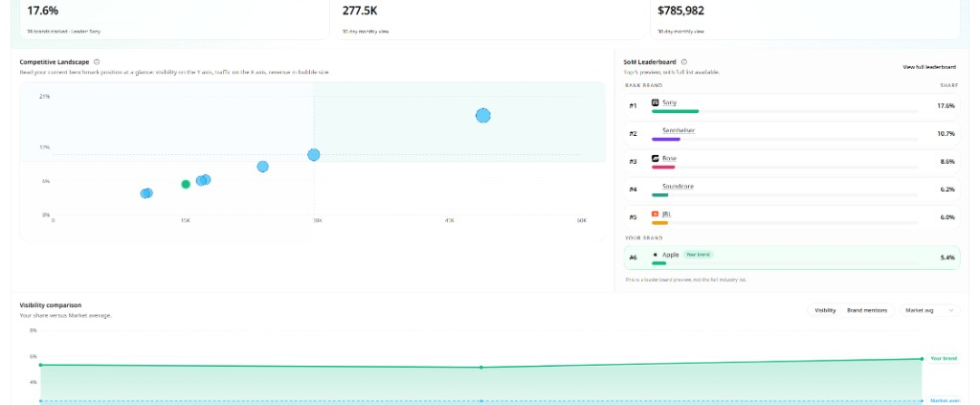This screenshot has width=980, height=405.
Task: Open View full leaderboard link
Action: [x=929, y=67]
